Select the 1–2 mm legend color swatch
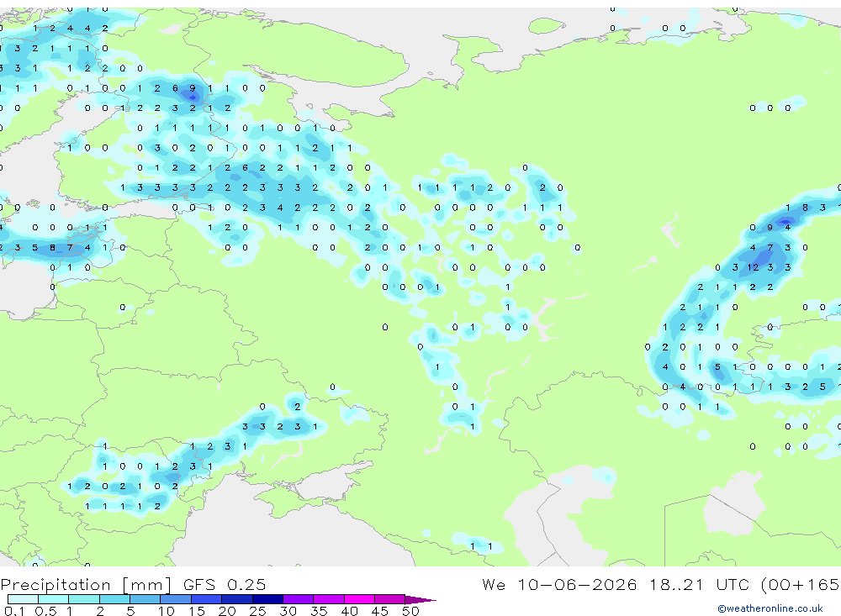The width and height of the screenshot is (841, 616). pos(83,599)
